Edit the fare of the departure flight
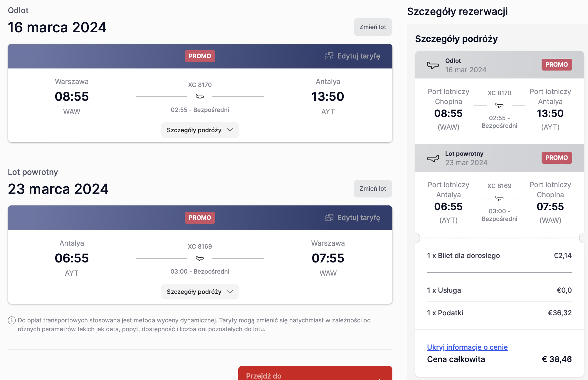 pyautogui.click(x=352, y=56)
